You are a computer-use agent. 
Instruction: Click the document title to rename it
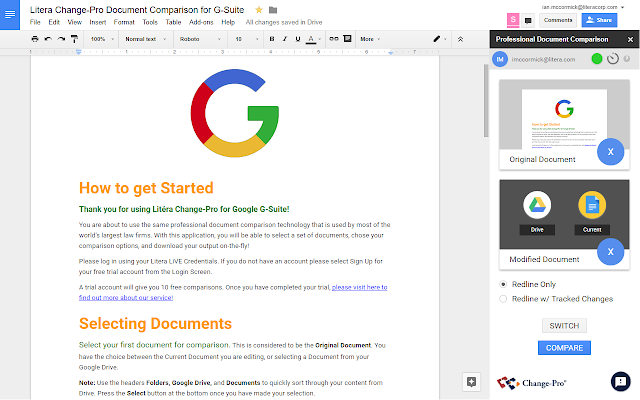tap(137, 10)
